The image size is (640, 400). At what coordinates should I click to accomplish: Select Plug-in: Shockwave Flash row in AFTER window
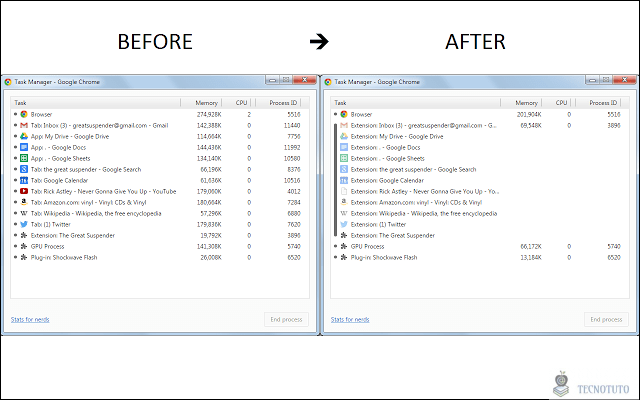point(480,258)
